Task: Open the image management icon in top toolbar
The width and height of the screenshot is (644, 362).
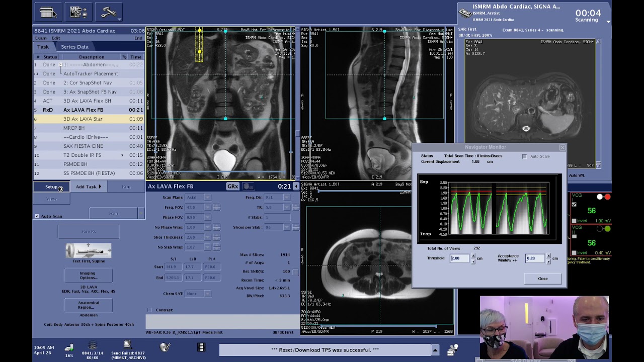Action: point(78,12)
